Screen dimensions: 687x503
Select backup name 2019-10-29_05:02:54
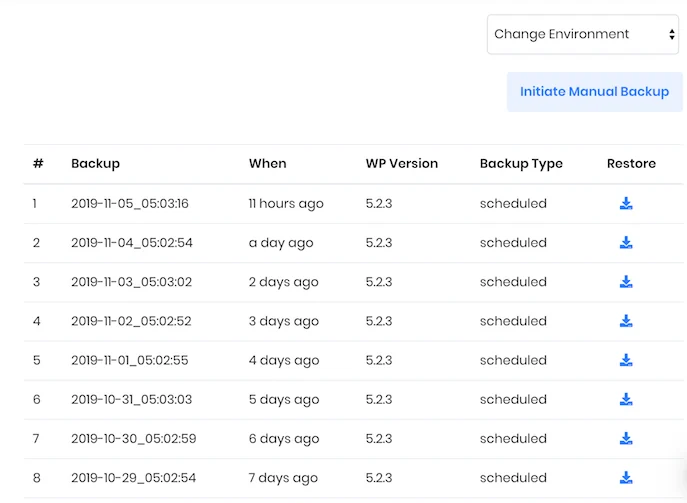134,478
